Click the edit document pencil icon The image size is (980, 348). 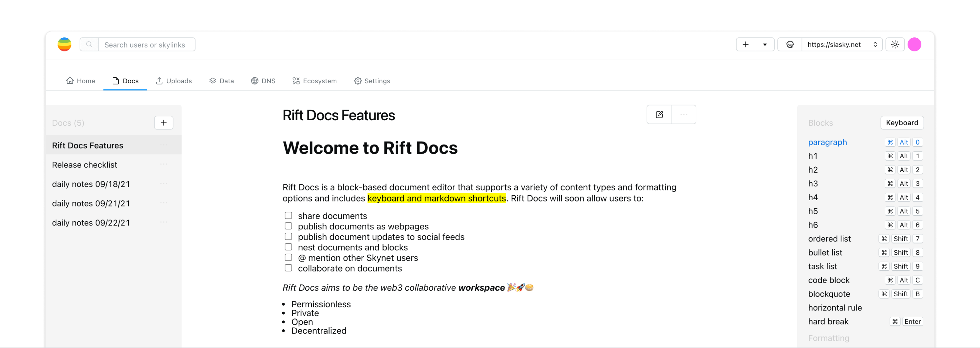(659, 115)
